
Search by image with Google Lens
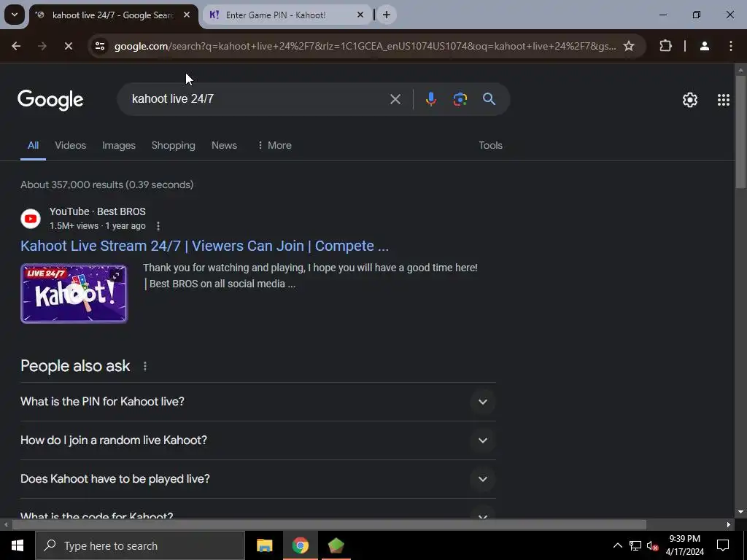(460, 99)
